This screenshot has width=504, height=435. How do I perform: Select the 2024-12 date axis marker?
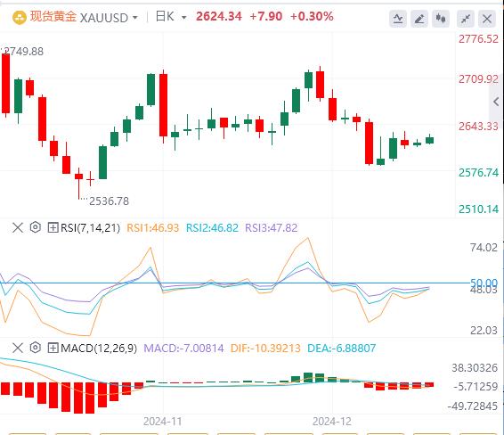[332, 421]
